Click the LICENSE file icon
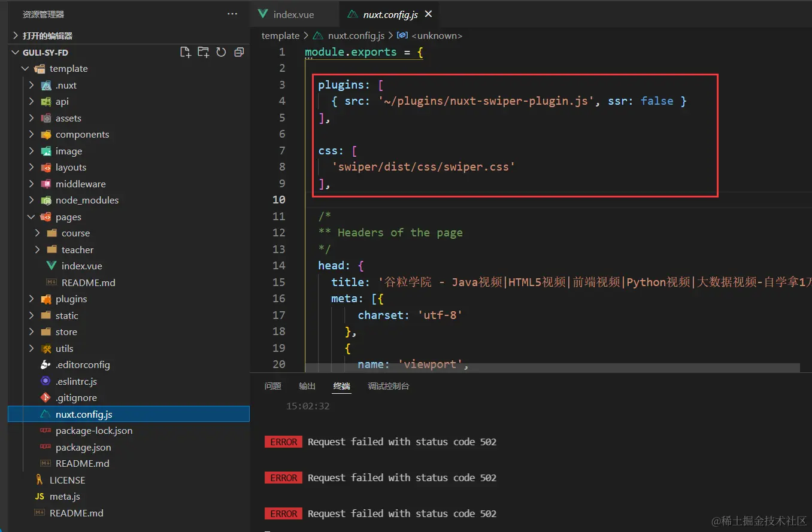Image resolution: width=812 pixels, height=532 pixels. coord(40,480)
